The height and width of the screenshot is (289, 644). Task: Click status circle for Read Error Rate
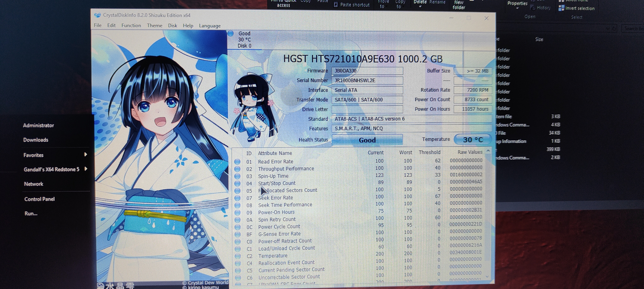pyautogui.click(x=237, y=162)
